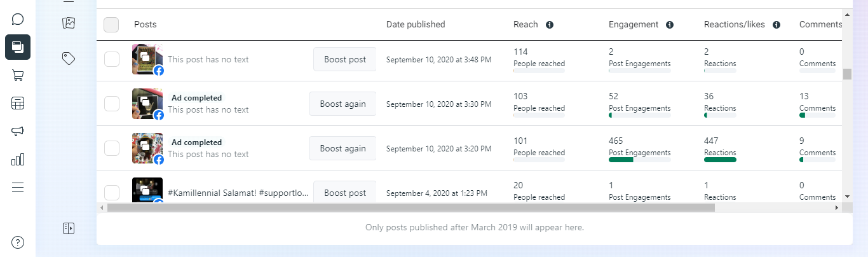This screenshot has width=868, height=257.
Task: Show the Reach info tooltip icon
Action: tap(550, 25)
